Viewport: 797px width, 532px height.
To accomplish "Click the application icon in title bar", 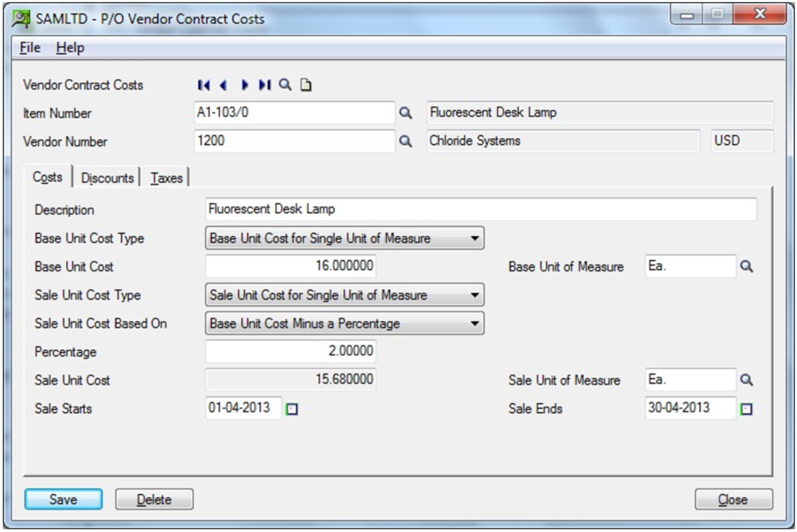I will click(21, 19).
